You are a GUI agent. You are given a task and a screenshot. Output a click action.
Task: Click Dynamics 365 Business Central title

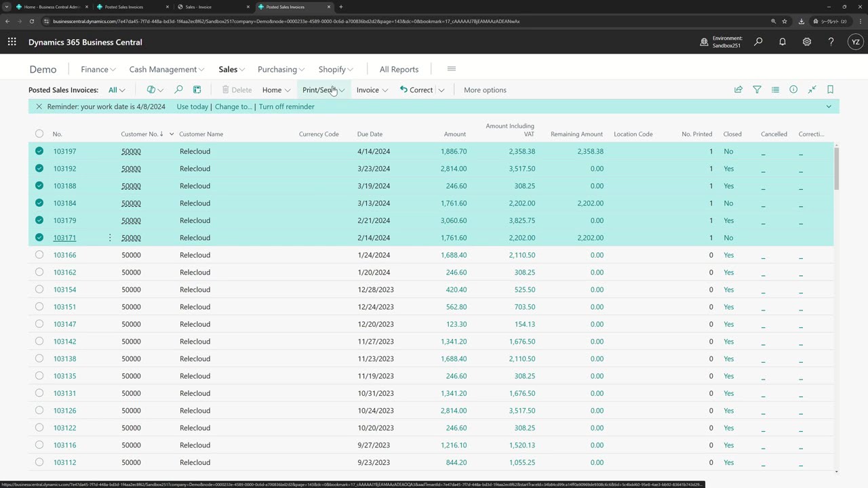click(x=85, y=42)
